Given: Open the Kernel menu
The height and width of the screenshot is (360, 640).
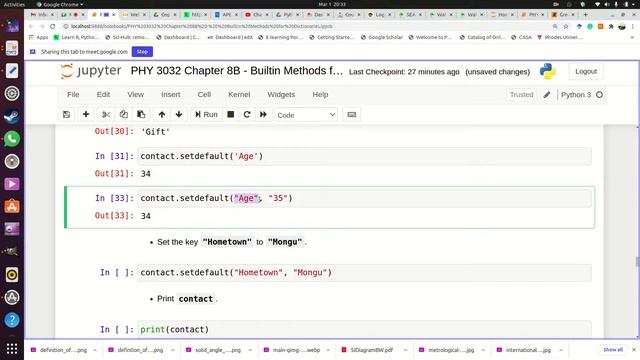Looking at the screenshot, I should 239,94.
